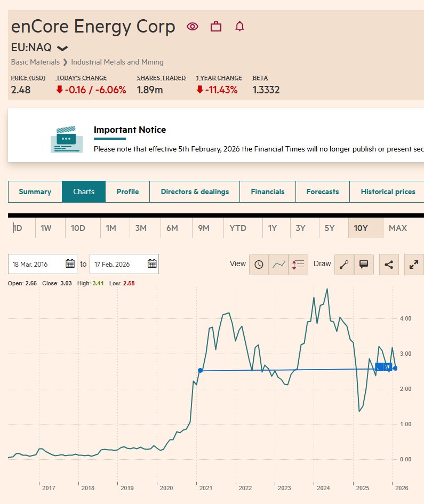This screenshot has height=504, width=424.
Task: Select the Charts tab
Action: pyautogui.click(x=84, y=191)
